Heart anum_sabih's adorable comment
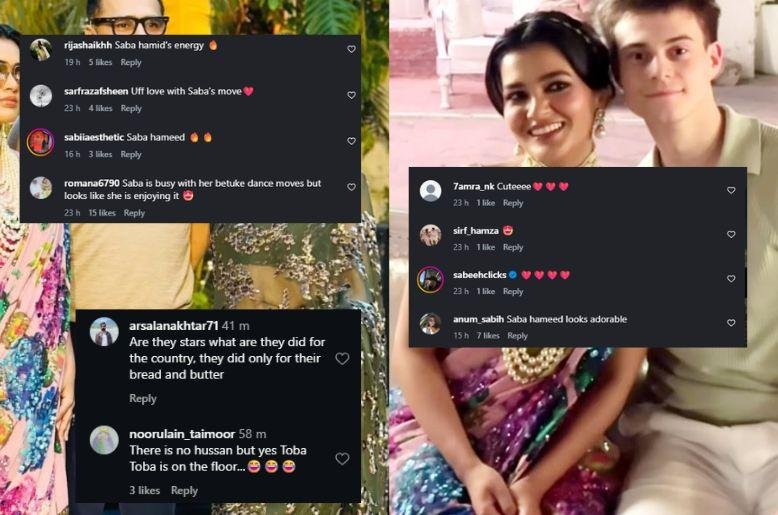Image resolution: width=778 pixels, height=515 pixels. point(731,323)
